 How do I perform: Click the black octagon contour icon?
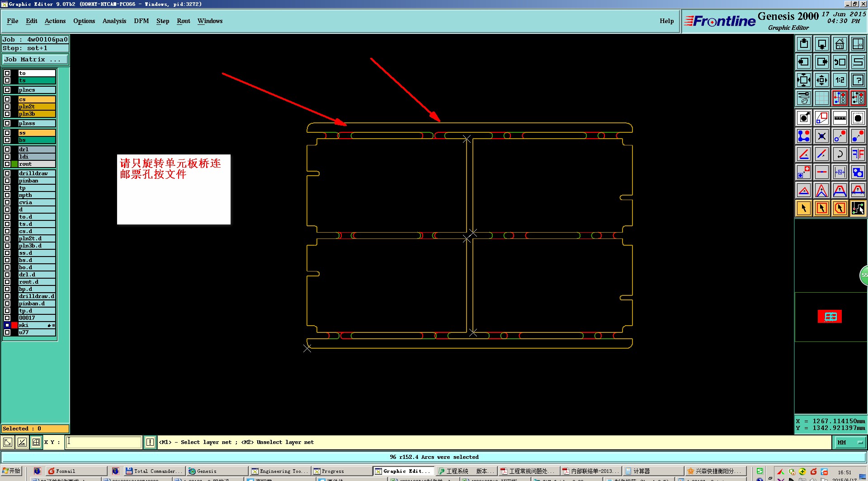click(x=858, y=118)
